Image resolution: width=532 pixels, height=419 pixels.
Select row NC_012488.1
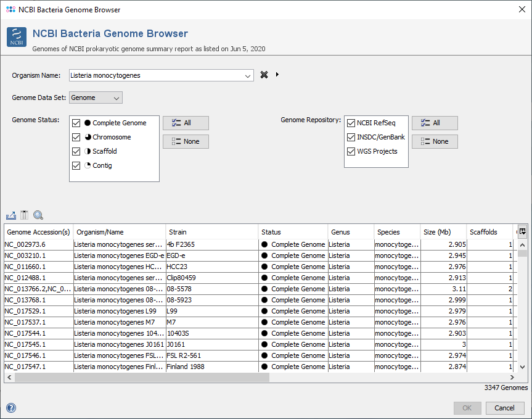coord(261,278)
